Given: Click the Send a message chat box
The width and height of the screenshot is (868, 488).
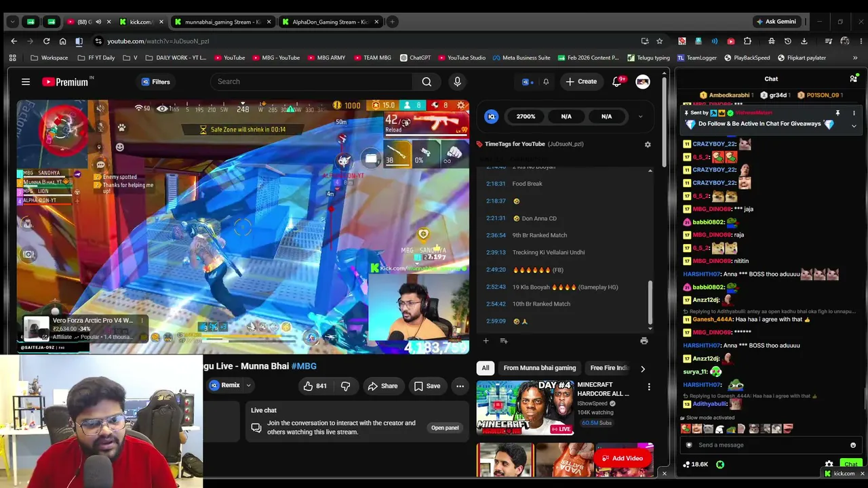Looking at the screenshot, I should 771,445.
